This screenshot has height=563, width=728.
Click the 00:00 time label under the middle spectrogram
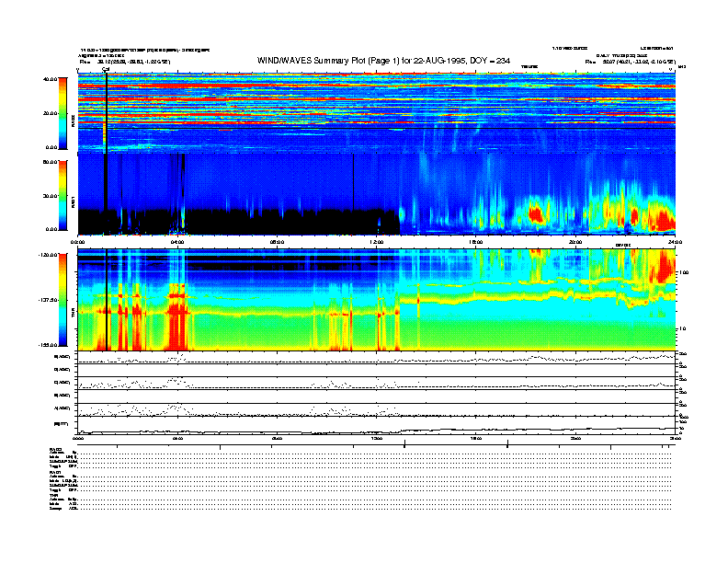(x=77, y=242)
